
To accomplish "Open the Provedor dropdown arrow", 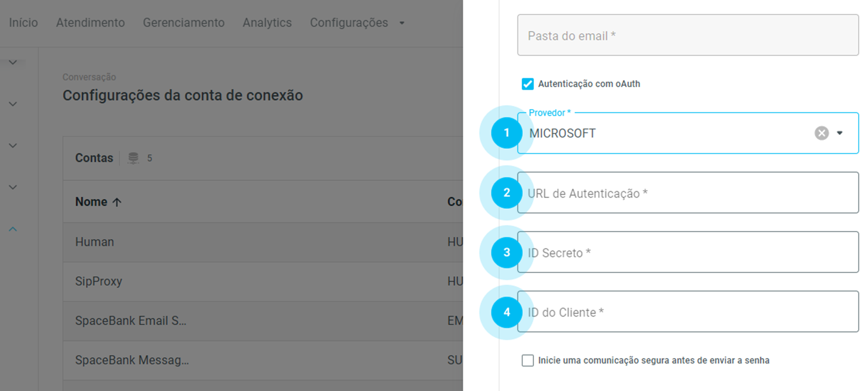I will (x=840, y=133).
